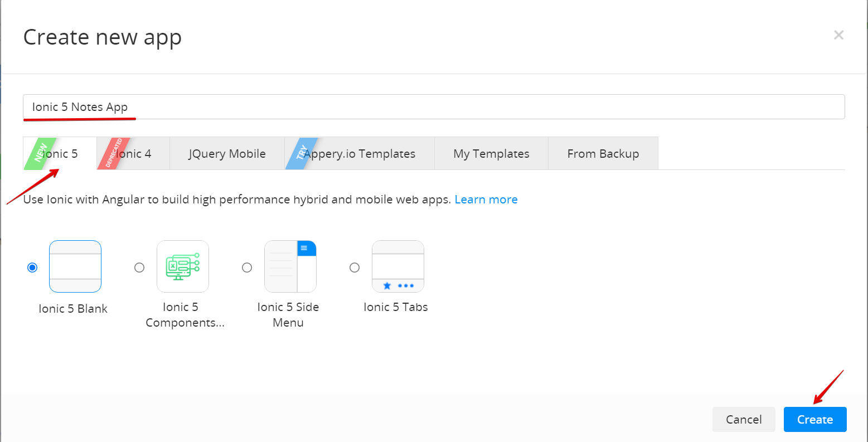Open the Appery.io Templates tab
The image size is (868, 442).
tap(360, 153)
